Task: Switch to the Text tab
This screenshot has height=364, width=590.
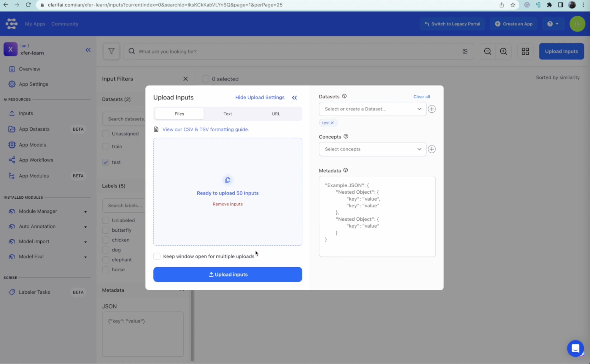Action: pos(228,114)
